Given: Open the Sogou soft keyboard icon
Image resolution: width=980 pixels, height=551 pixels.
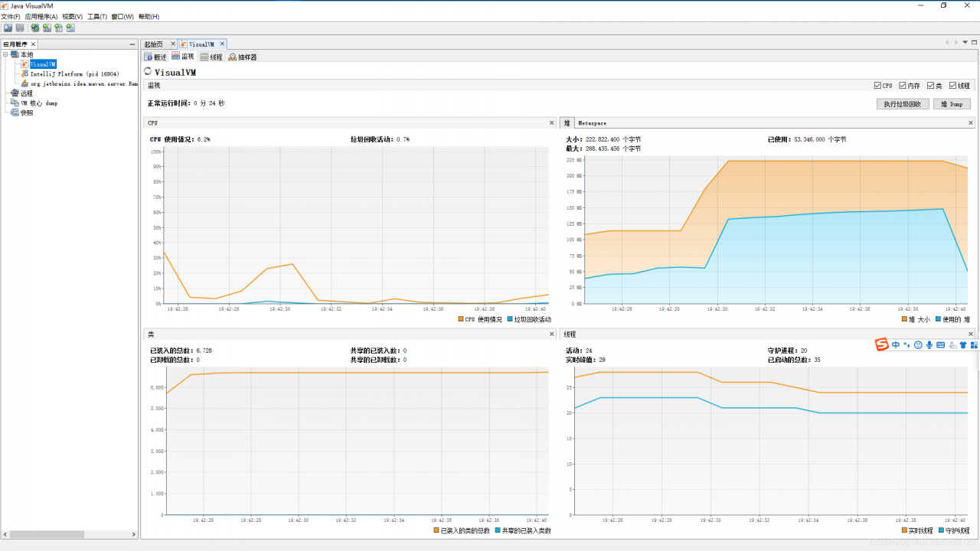Looking at the screenshot, I should point(941,345).
